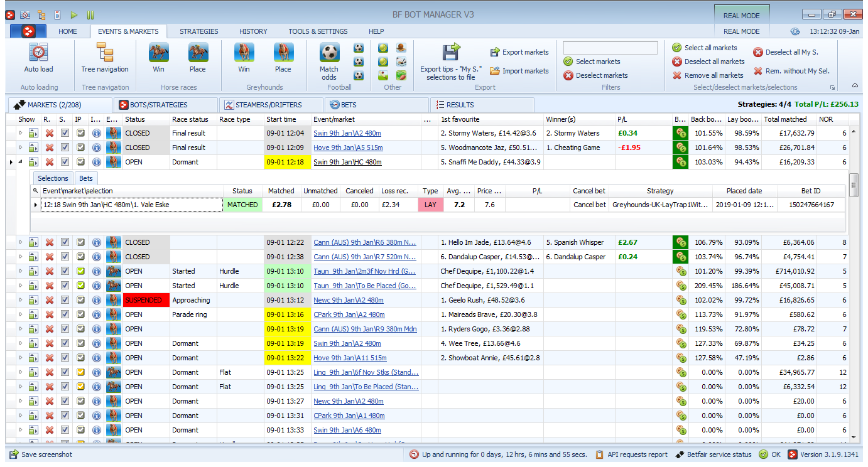Viewport: 868px width, 467px height.
Task: Load Greyhounds Win markets
Action: coord(244,58)
